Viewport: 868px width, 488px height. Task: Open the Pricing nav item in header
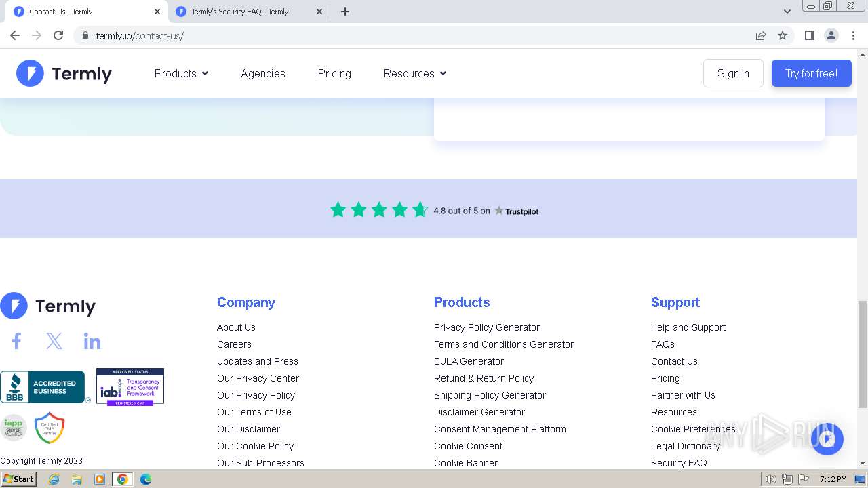(x=334, y=73)
